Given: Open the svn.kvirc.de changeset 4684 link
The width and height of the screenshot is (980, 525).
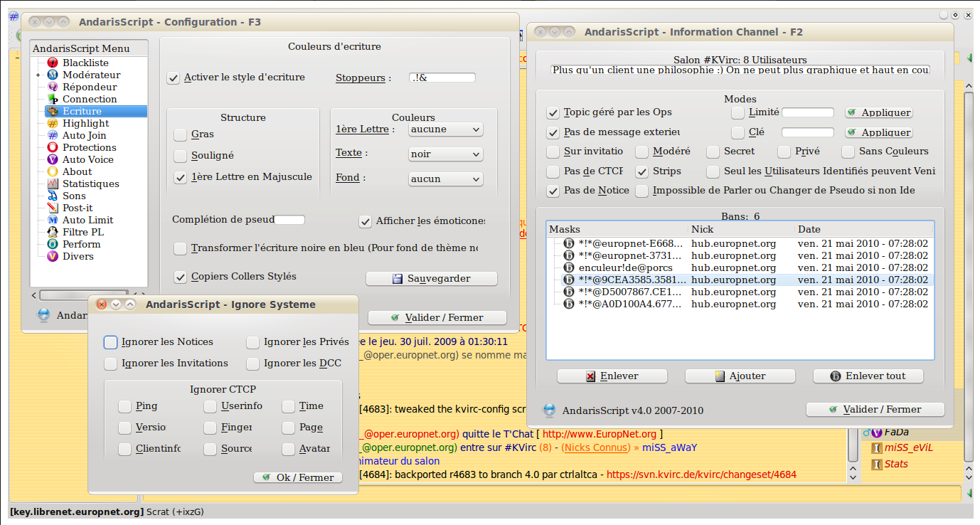Looking at the screenshot, I should click(x=701, y=474).
